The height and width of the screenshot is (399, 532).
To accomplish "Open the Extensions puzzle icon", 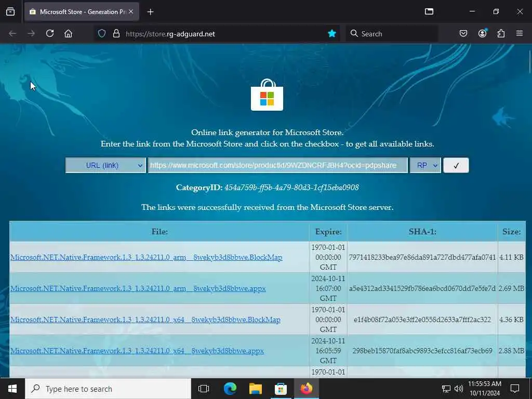I will point(501,34).
